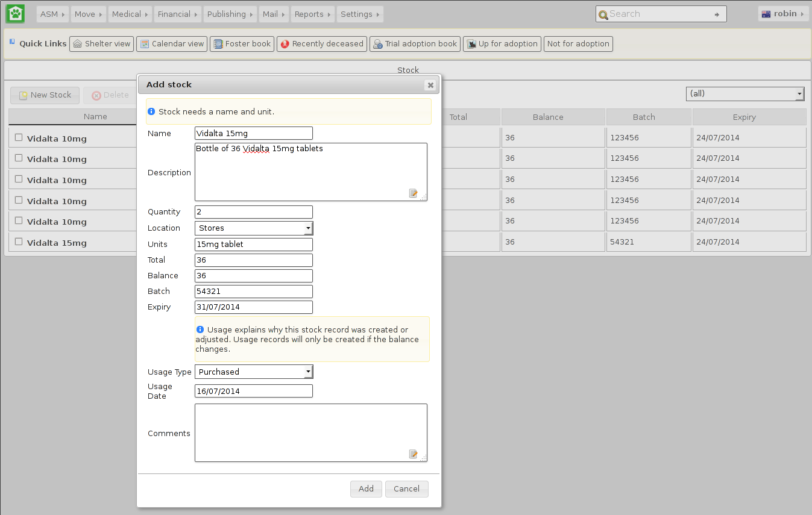Expand the Location dropdown showing Stores
812x515 pixels.
click(x=254, y=228)
